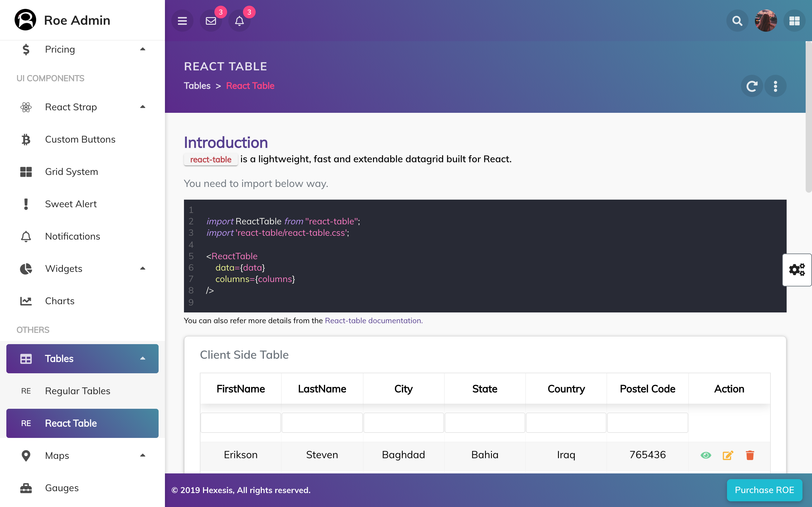
Task: Collapse the Widgets section
Action: 143,268
